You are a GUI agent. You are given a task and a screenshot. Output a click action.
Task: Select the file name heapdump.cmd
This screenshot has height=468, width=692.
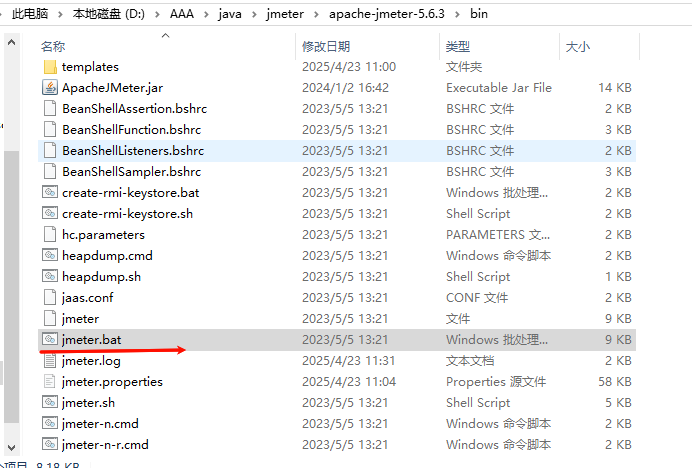[107, 256]
